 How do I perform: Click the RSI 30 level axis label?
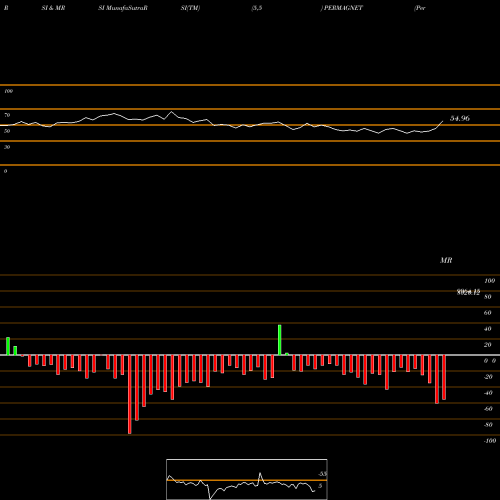(x=7, y=147)
